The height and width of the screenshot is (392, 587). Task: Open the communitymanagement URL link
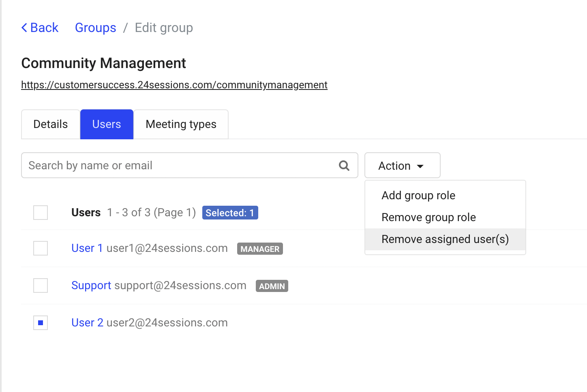pyautogui.click(x=174, y=85)
